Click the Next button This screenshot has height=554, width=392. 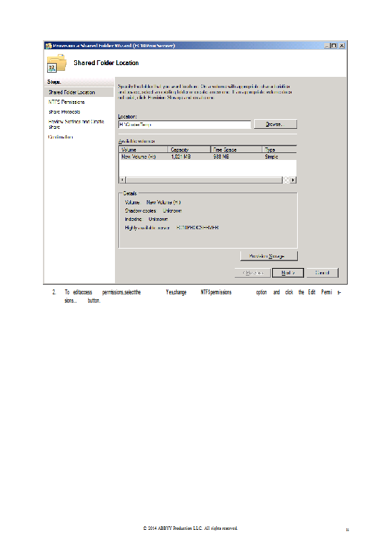click(287, 273)
